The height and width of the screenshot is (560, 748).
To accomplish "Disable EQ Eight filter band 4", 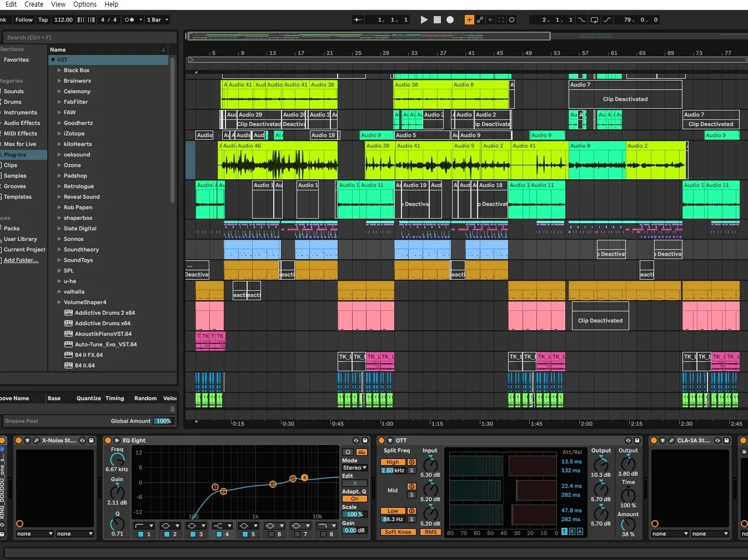I will 219,534.
